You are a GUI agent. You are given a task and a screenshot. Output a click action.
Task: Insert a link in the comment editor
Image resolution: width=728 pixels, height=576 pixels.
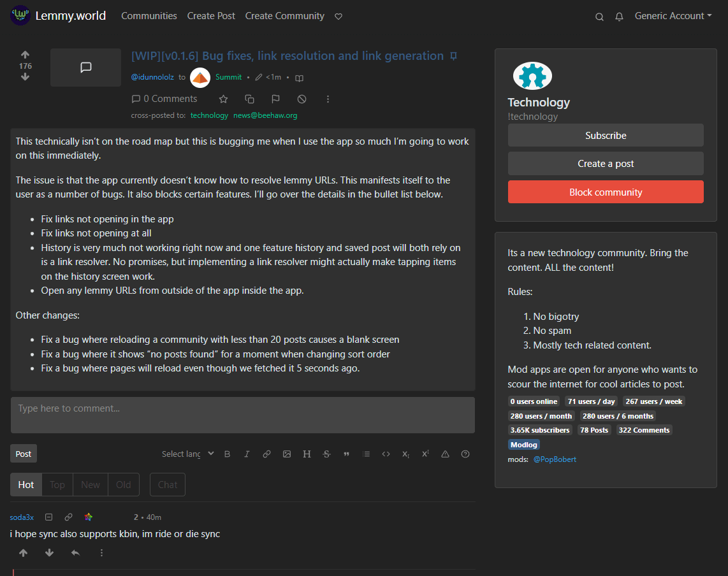coord(266,454)
